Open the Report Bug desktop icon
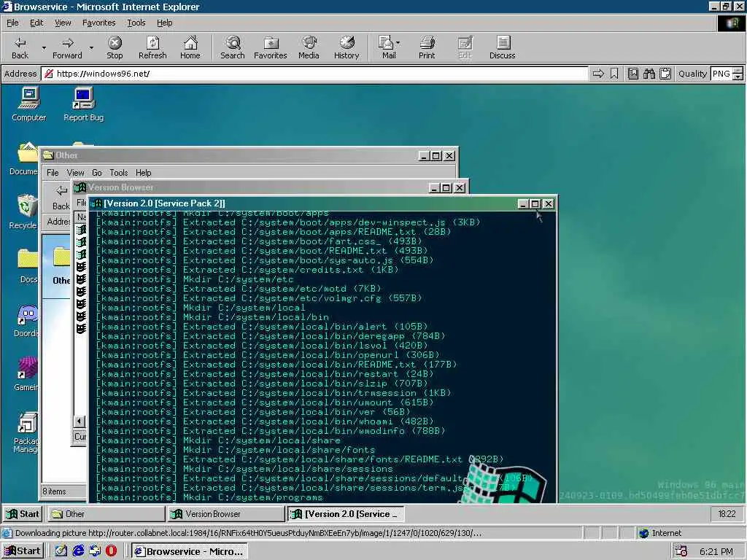This screenshot has height=560, width=747. tap(83, 105)
